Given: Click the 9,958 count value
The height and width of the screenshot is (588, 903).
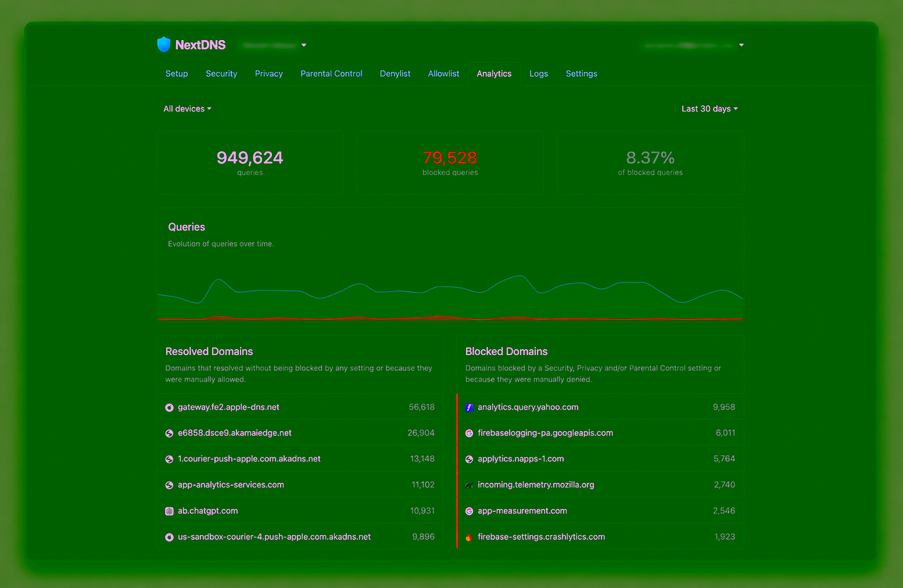Looking at the screenshot, I should pos(724,407).
